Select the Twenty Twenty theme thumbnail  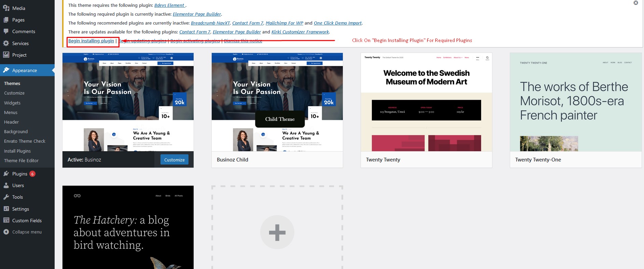click(x=426, y=102)
